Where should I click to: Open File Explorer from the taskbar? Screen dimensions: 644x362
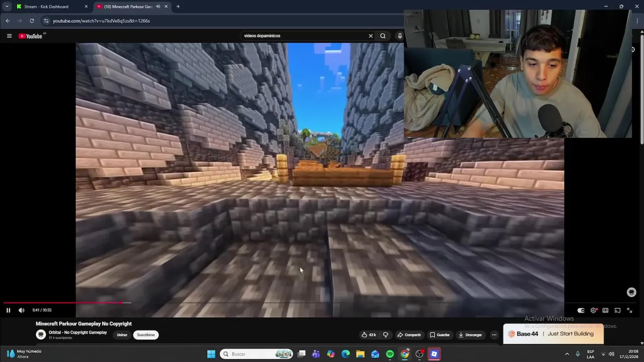tap(360, 354)
